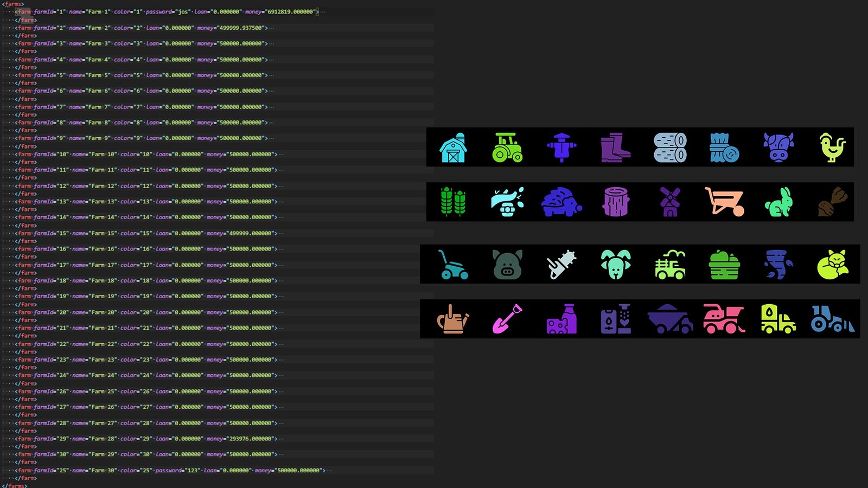Click the orange wheelbarrow icon
The image size is (868, 488).
coord(724,202)
